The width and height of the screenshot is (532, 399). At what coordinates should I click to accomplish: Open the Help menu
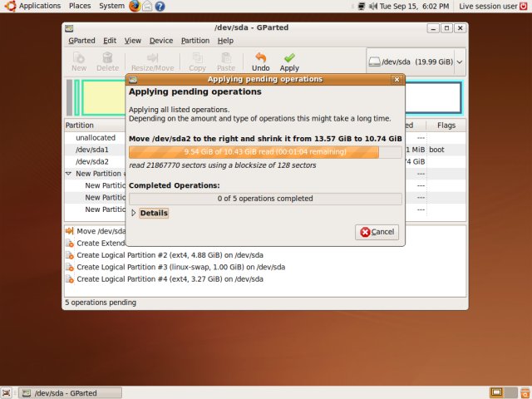point(225,41)
